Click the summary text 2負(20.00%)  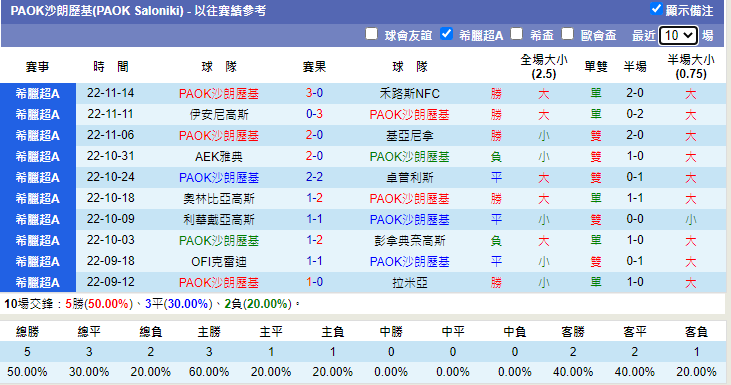click(258, 304)
